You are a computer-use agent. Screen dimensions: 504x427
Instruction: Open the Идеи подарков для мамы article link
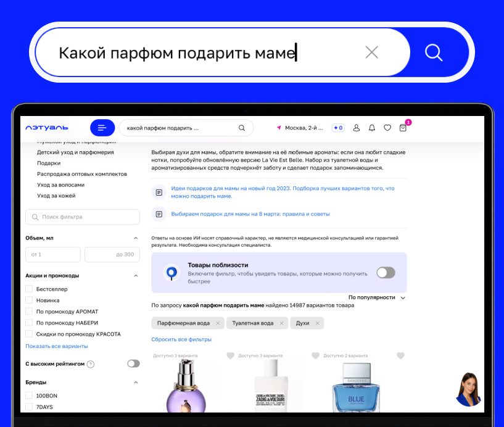tap(283, 192)
